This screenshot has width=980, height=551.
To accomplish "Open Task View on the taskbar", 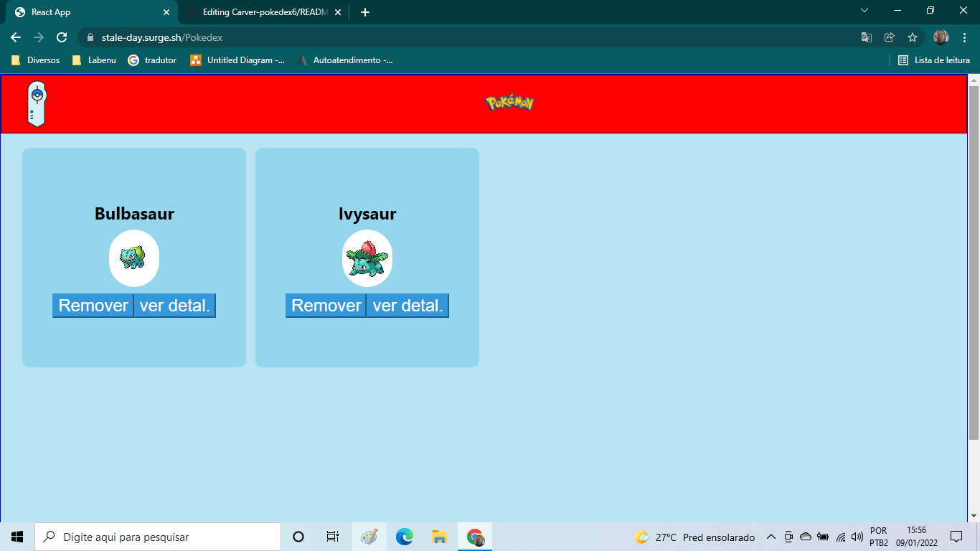I will pos(333,537).
